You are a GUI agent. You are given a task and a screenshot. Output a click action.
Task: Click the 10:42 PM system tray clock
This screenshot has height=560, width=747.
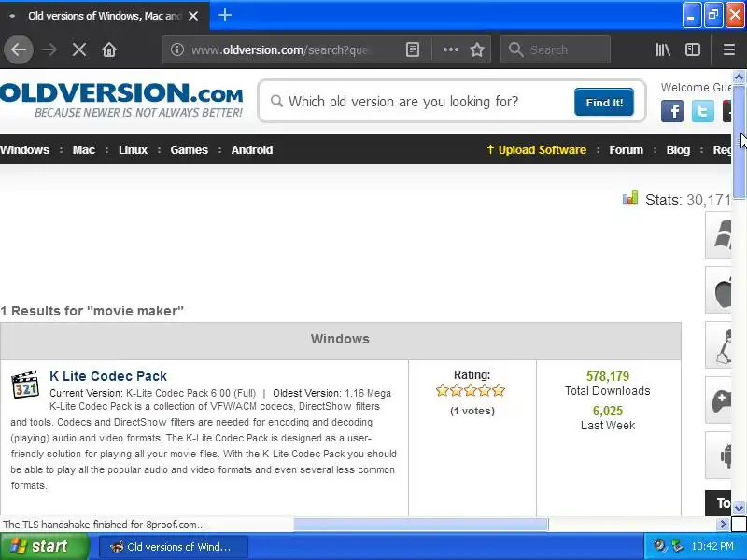pos(712,546)
